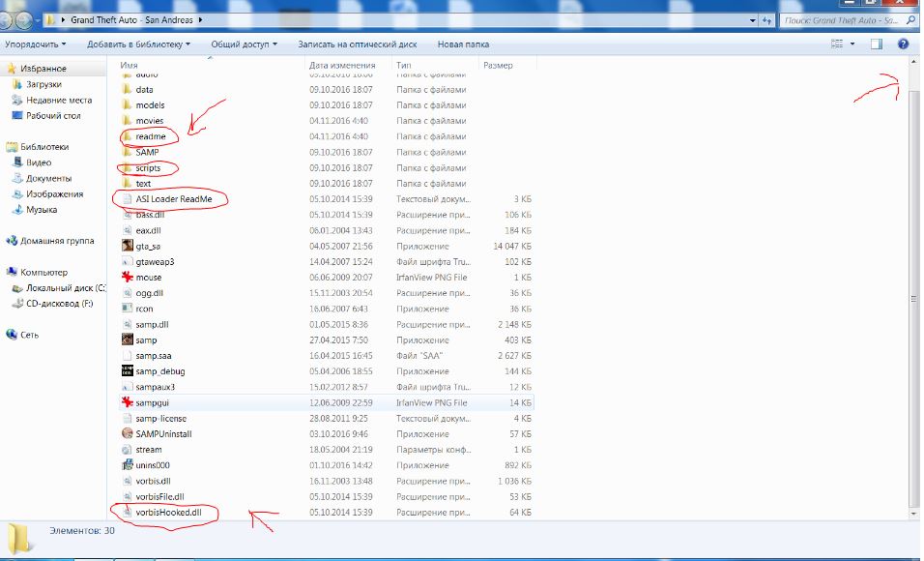Select the Изображения library

coord(54,194)
